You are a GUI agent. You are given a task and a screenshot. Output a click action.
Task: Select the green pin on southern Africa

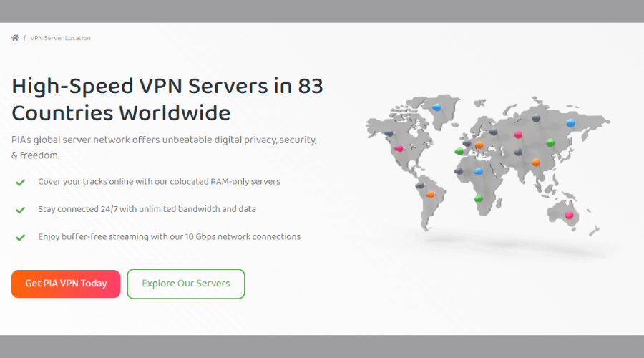pos(479,198)
